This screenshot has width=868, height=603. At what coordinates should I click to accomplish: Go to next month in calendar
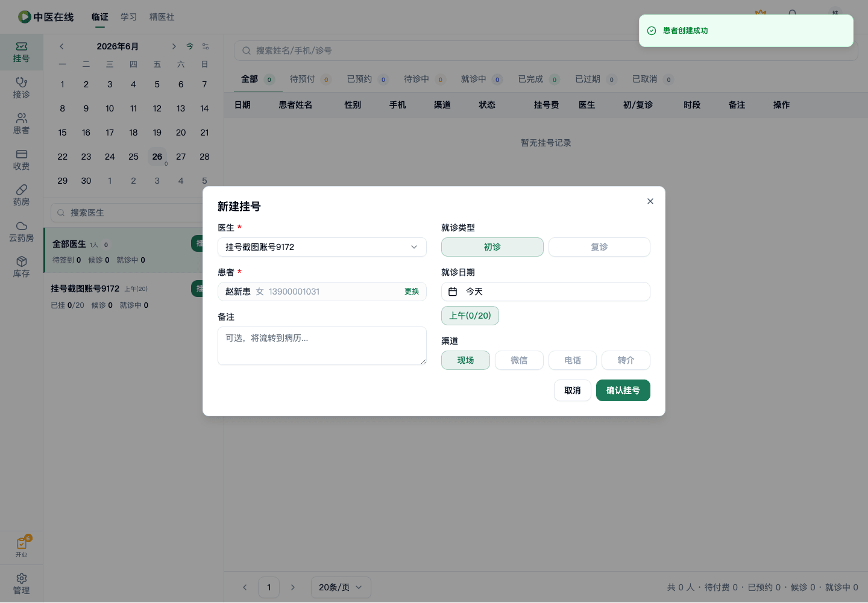tap(174, 46)
